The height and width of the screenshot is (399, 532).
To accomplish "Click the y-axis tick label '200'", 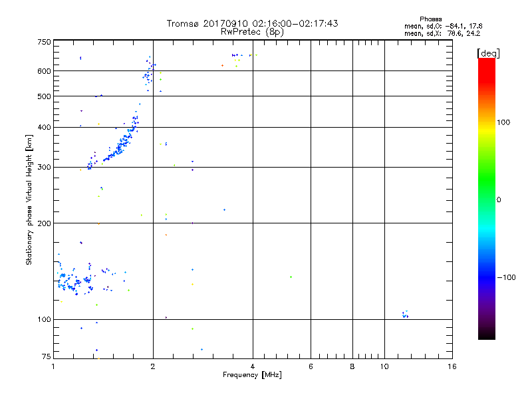I will point(44,223).
